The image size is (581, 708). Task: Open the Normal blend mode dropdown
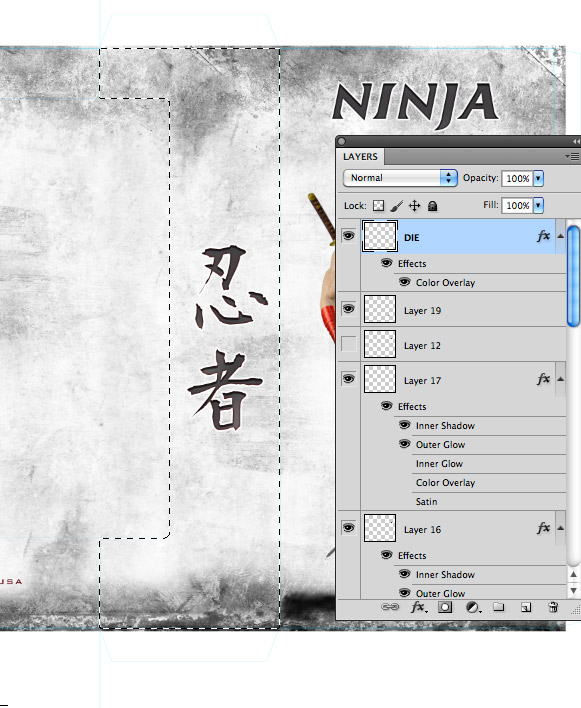pyautogui.click(x=400, y=178)
